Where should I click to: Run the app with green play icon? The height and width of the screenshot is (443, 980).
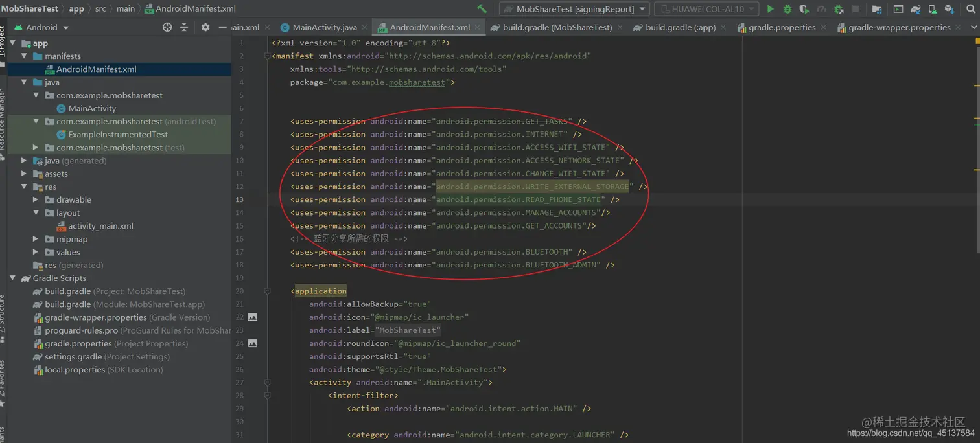(x=771, y=9)
